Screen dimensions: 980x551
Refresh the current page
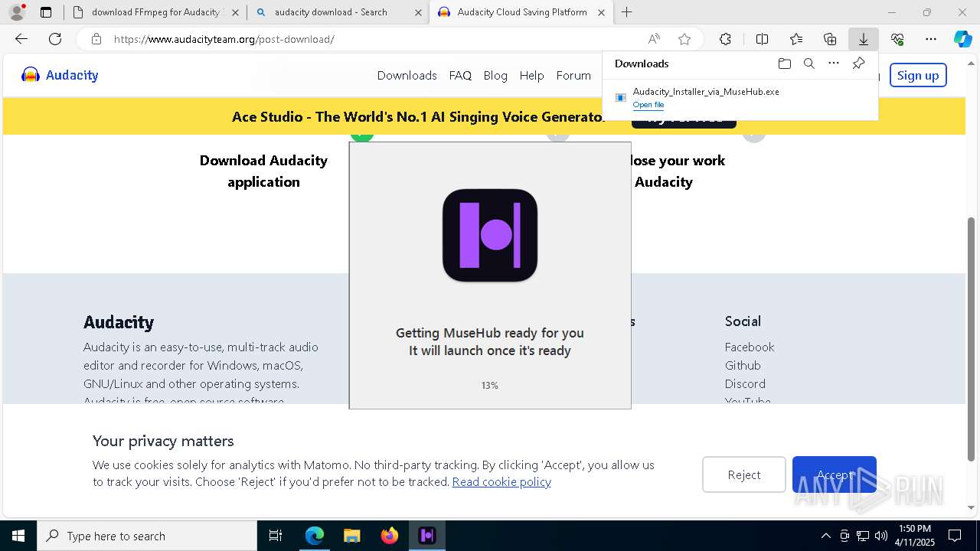coord(55,39)
